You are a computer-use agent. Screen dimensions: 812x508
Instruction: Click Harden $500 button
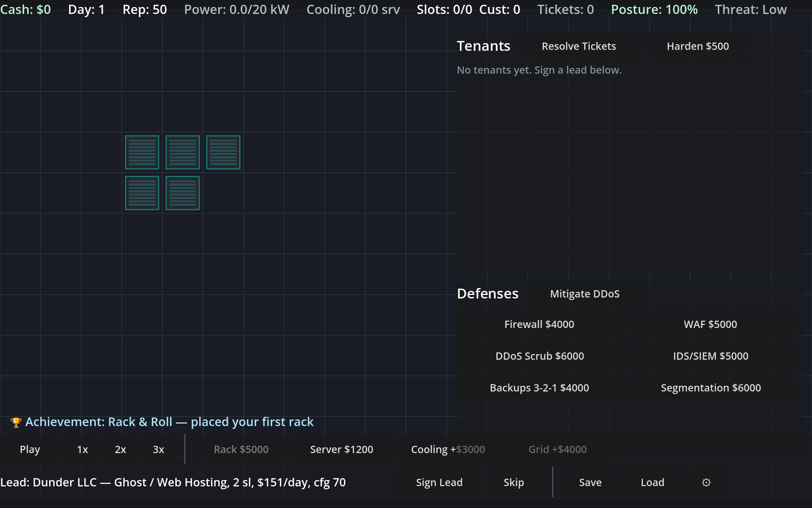(x=697, y=46)
